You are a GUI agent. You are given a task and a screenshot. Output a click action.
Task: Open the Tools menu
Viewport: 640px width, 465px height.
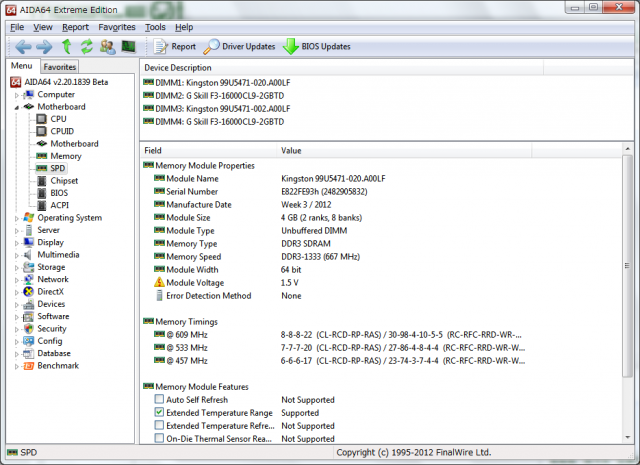point(155,27)
